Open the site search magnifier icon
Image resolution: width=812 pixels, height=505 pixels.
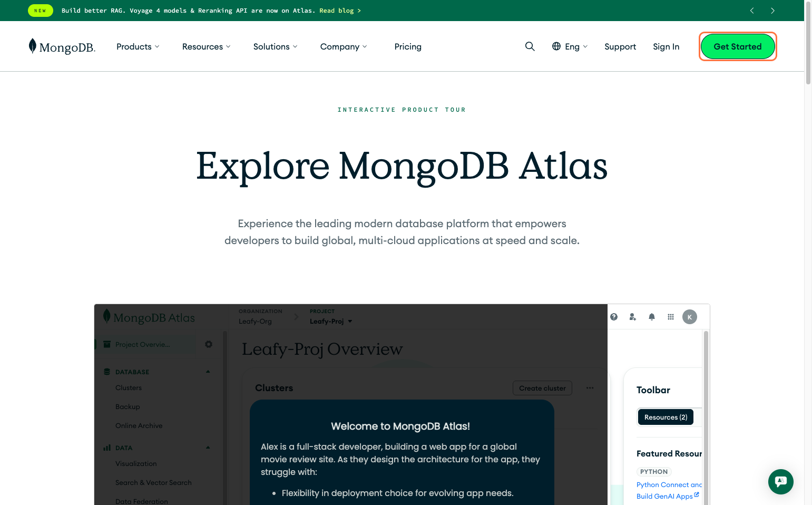click(x=530, y=46)
